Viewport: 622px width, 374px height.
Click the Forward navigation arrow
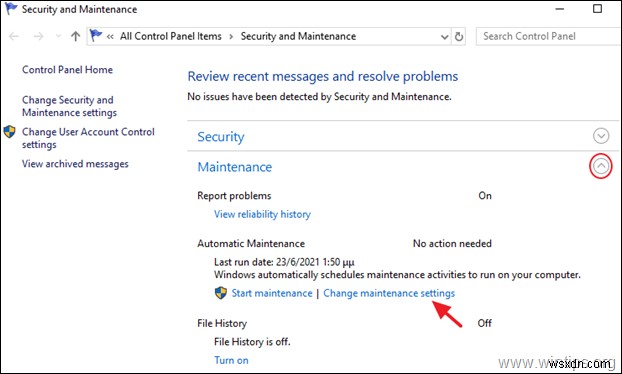(38, 36)
